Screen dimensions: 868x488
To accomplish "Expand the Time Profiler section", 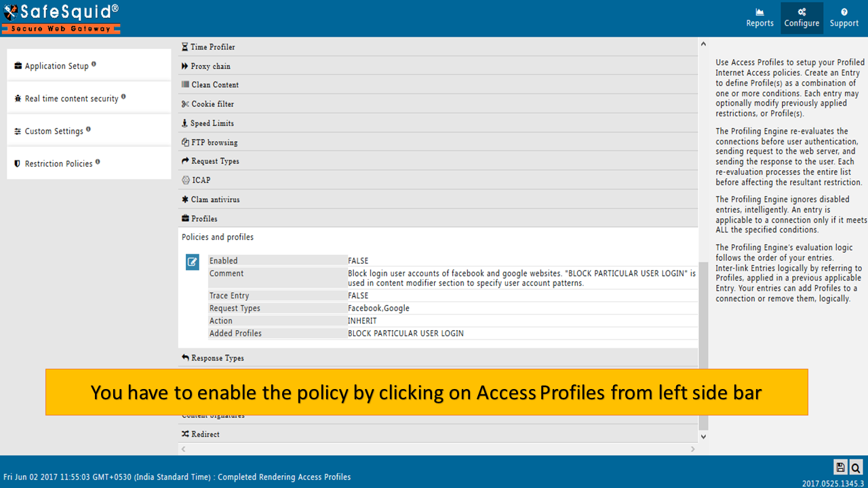I will click(x=437, y=47).
